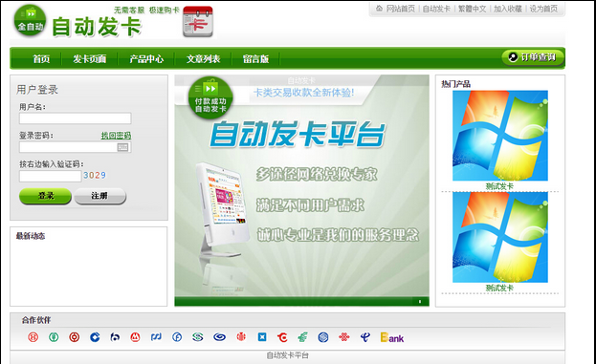Click the blue ribbon-shaped Industrial Bank logo
The height and width of the screenshot is (364, 596).
[156, 336]
